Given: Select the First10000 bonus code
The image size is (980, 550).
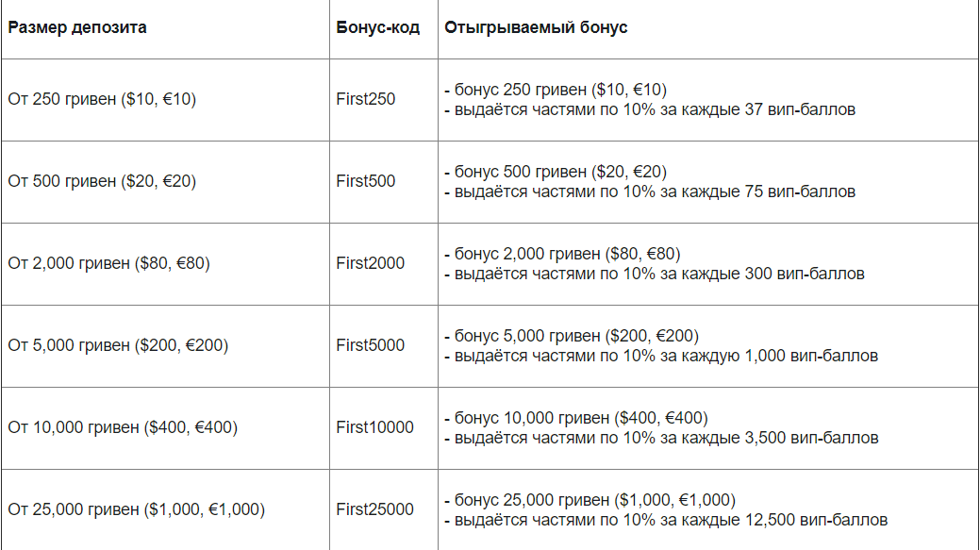Looking at the screenshot, I should [374, 427].
